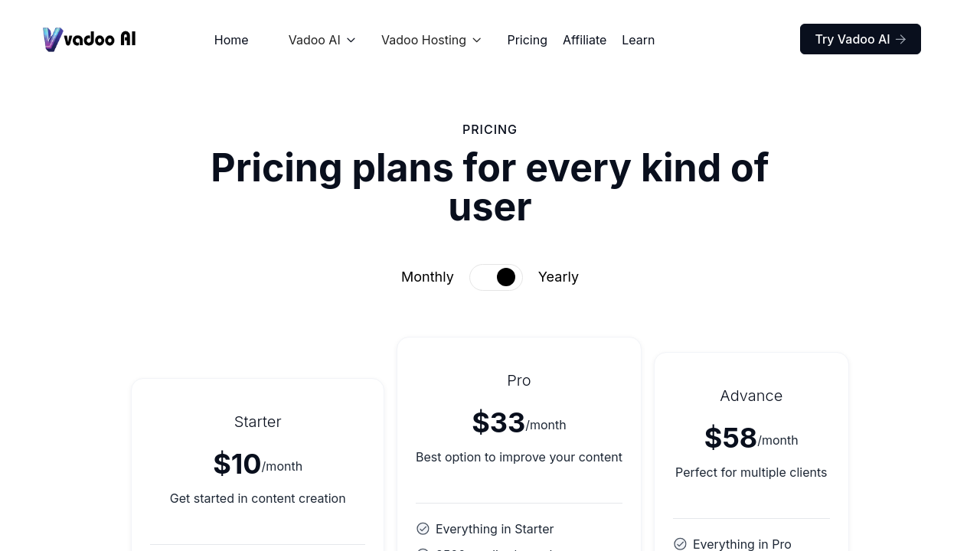
Task: Open the Pricing menu item
Action: 527,40
